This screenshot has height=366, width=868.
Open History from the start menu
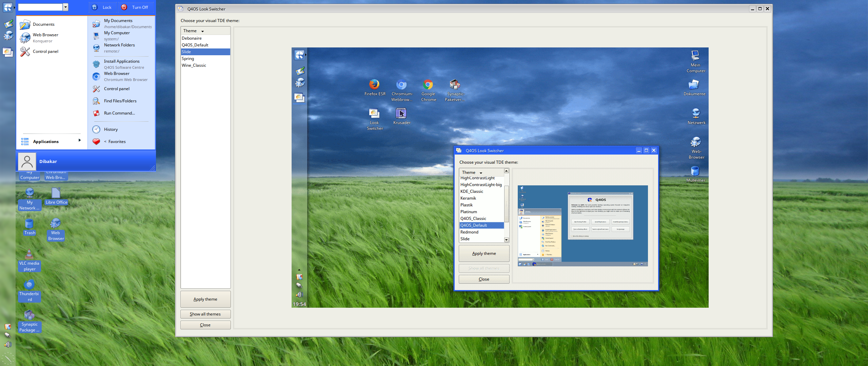coord(111,129)
